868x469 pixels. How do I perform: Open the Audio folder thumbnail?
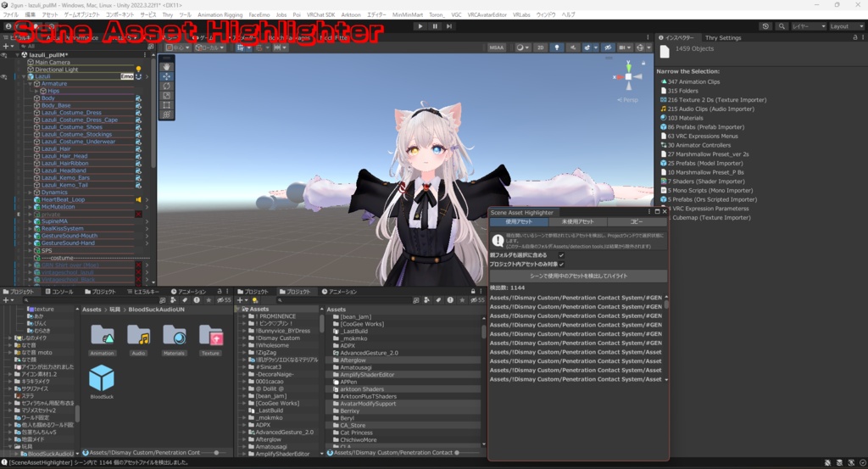[138, 339]
